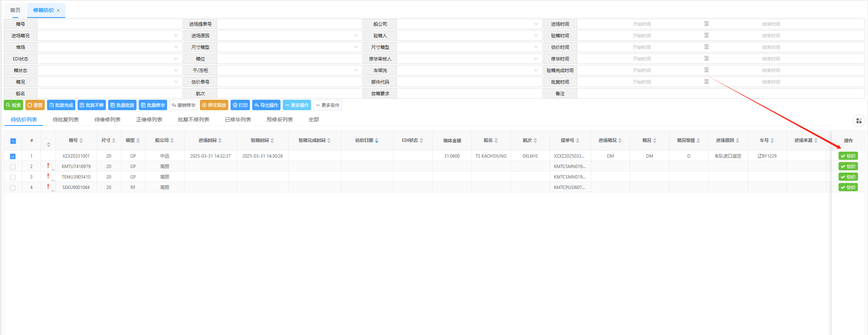Toggle the select-all checkbox in table header
This screenshot has height=335, width=868.
[13, 141]
